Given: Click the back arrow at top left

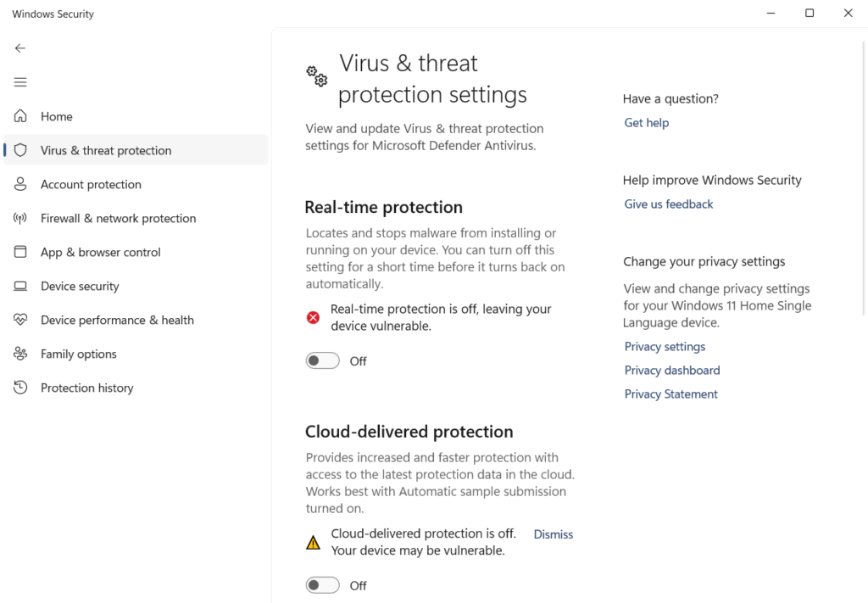Looking at the screenshot, I should pos(20,48).
